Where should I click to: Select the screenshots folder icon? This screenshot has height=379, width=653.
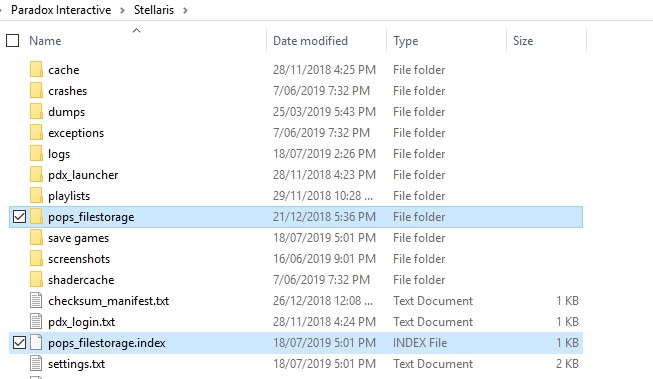(x=36, y=258)
